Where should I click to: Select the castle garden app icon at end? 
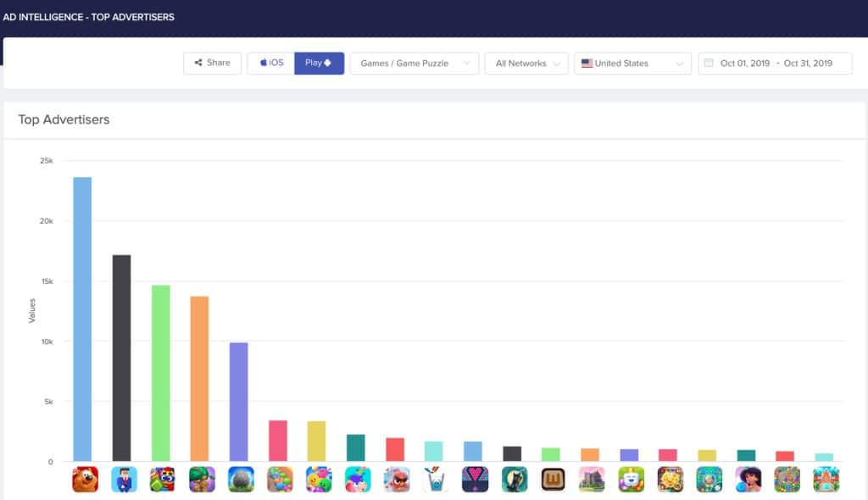[826, 480]
